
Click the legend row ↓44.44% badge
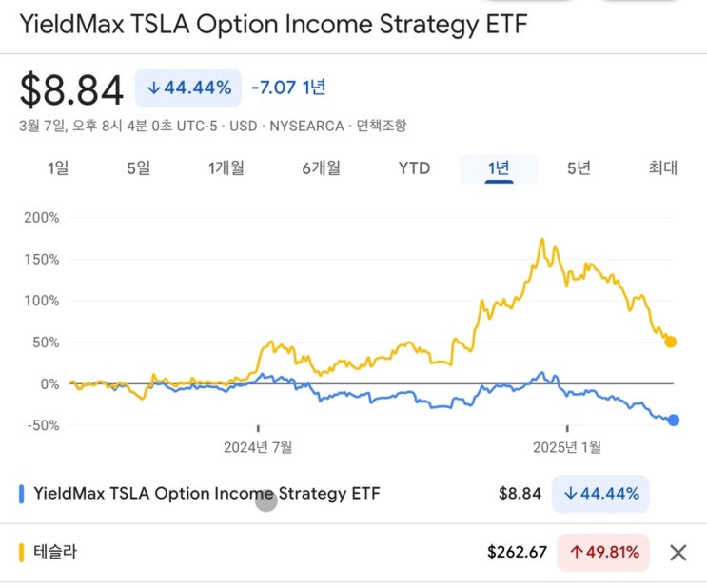pos(599,494)
